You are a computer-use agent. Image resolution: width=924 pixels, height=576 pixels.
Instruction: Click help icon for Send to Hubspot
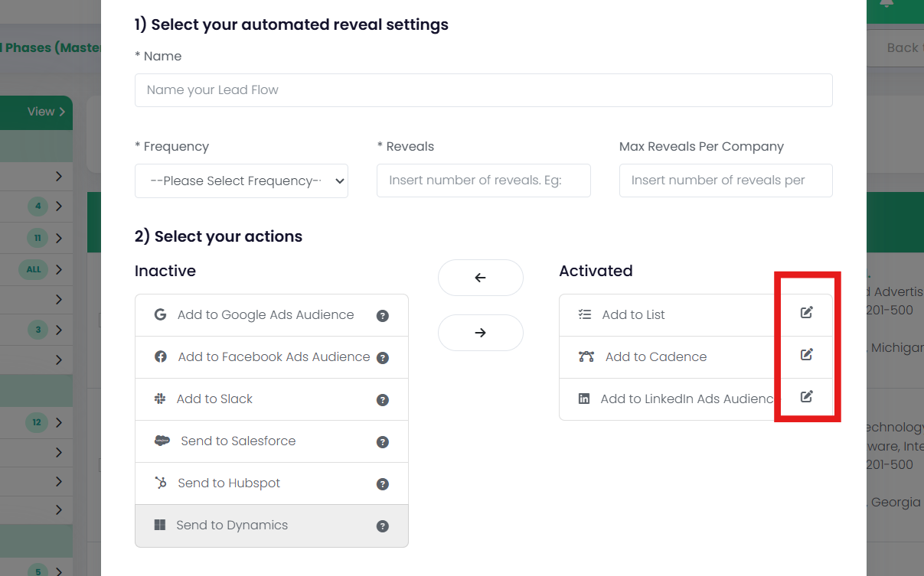[x=383, y=484]
